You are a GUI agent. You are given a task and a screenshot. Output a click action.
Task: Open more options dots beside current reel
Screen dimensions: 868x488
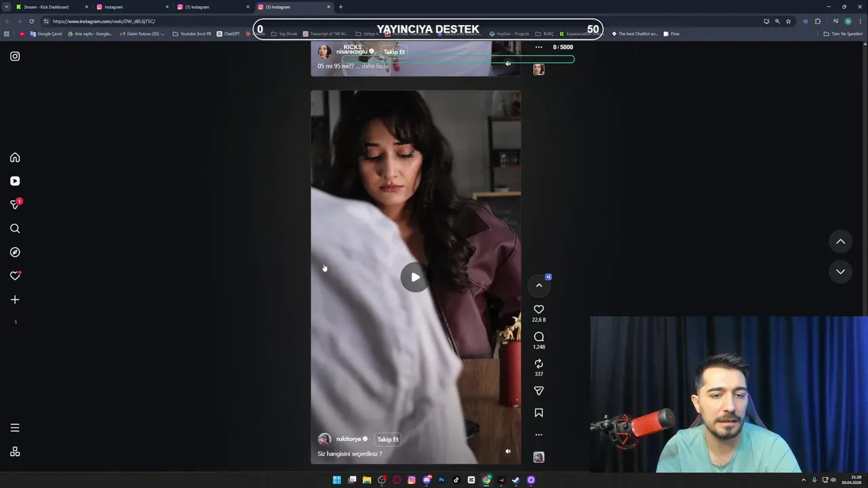pos(538,434)
